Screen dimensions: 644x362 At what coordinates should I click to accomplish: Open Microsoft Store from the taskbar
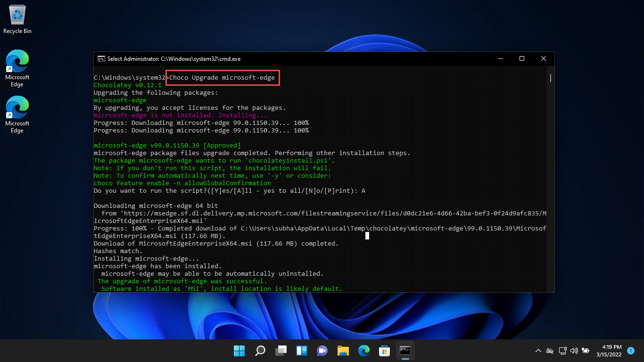click(x=384, y=351)
